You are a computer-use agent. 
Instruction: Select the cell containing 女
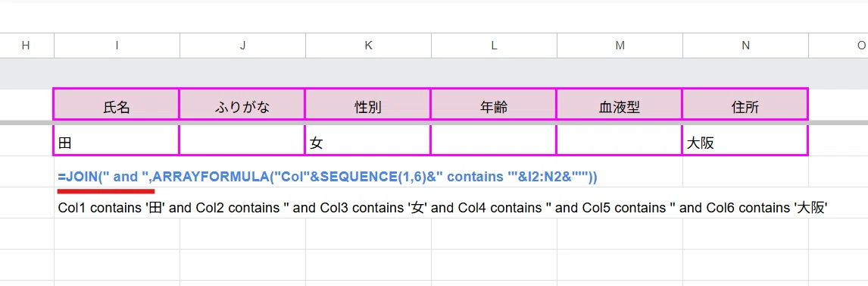367,140
